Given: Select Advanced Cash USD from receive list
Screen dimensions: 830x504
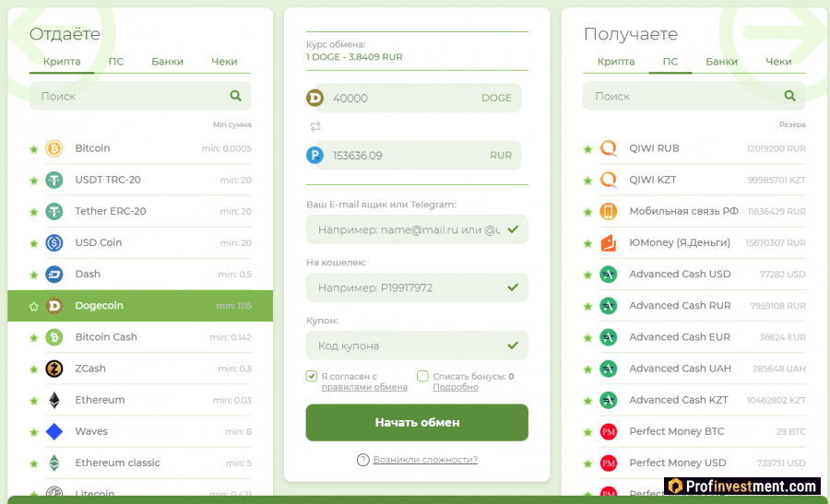Looking at the screenshot, I should 680,275.
